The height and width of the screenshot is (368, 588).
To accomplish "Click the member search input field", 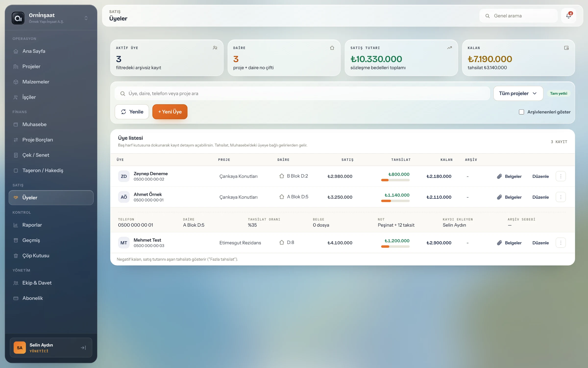I will click(302, 93).
